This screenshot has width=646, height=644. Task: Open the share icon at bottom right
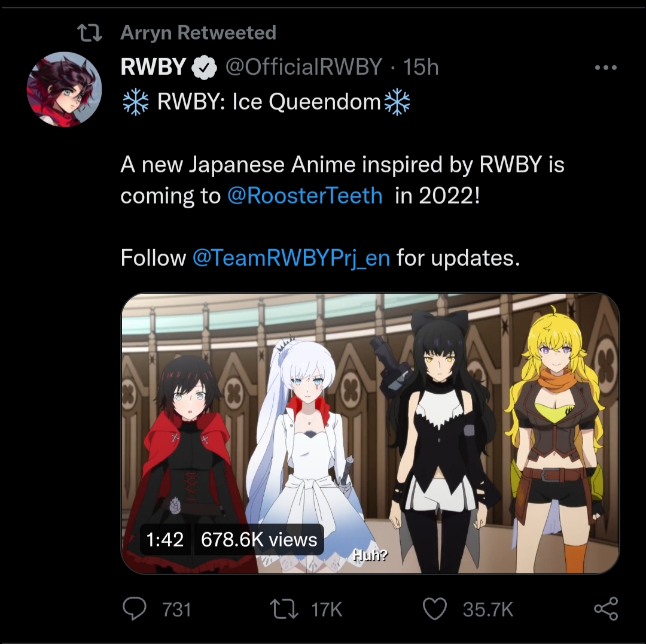[605, 609]
